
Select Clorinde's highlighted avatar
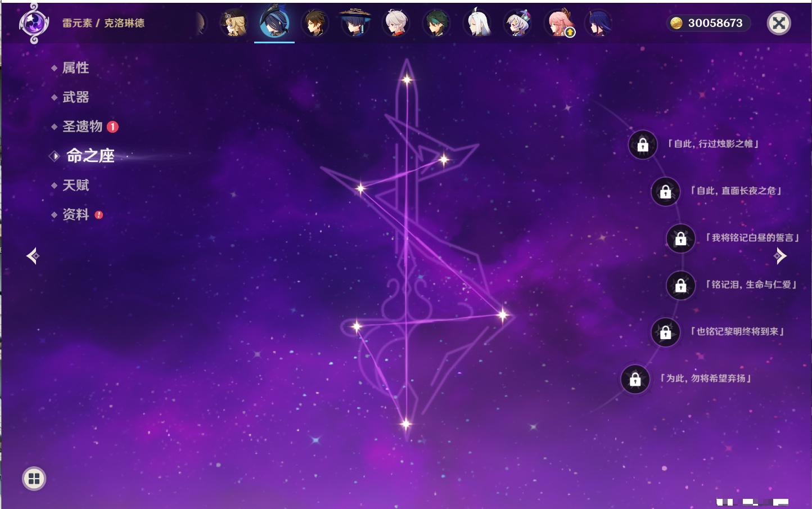pyautogui.click(x=274, y=23)
